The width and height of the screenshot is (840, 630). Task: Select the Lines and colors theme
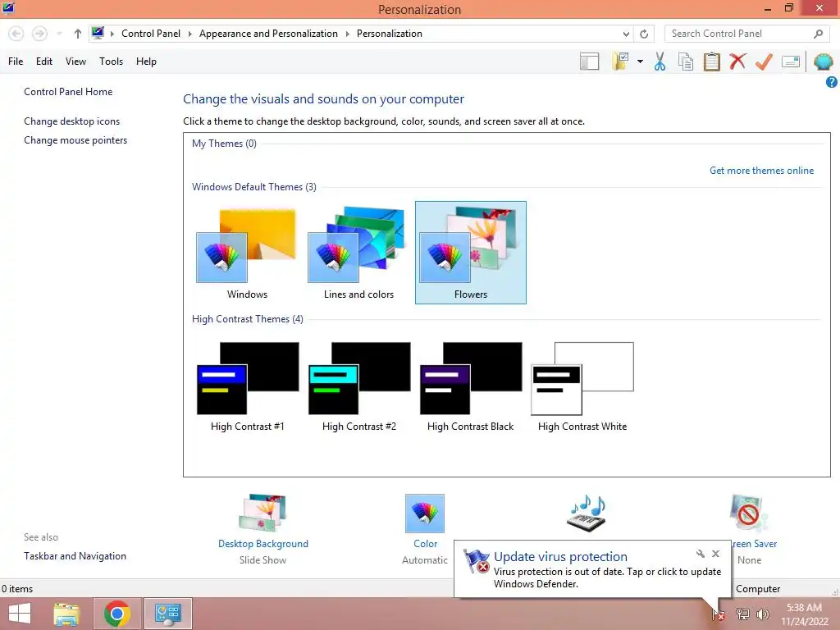tap(358, 253)
